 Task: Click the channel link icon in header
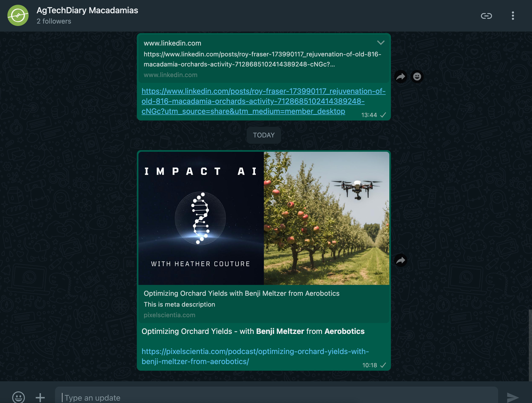pyautogui.click(x=486, y=16)
